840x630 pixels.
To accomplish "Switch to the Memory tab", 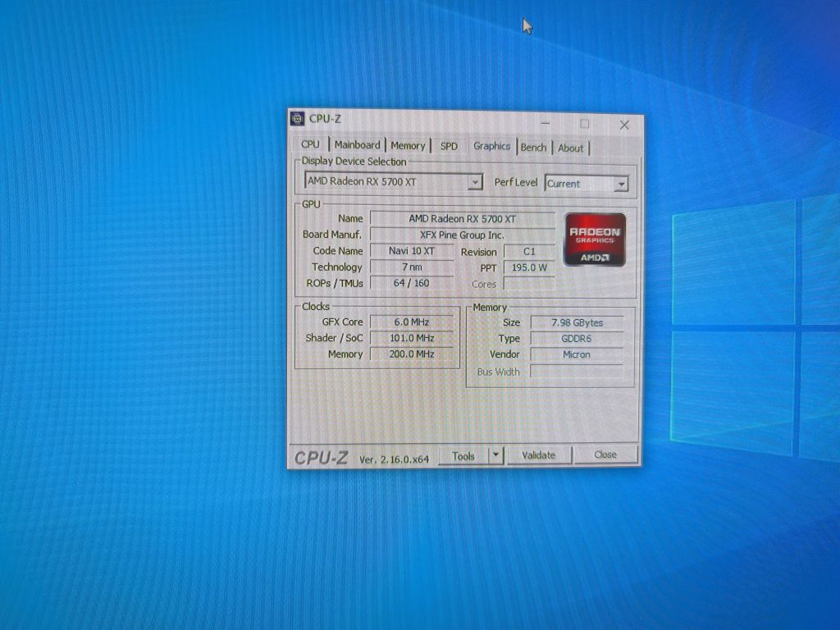I will click(x=408, y=146).
